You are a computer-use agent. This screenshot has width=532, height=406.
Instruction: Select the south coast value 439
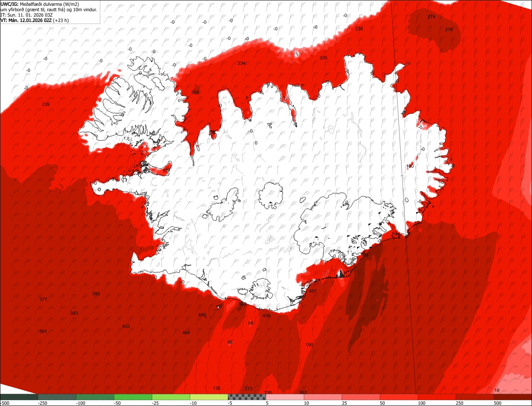[266, 316]
